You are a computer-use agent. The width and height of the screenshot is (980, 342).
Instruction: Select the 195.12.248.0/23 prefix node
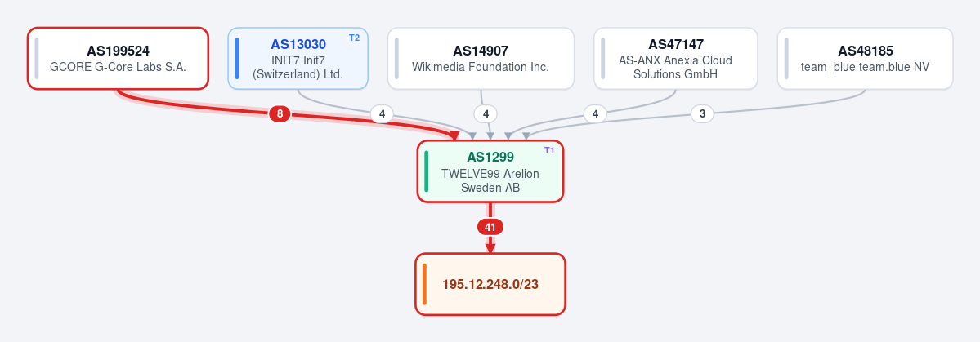[x=490, y=284]
